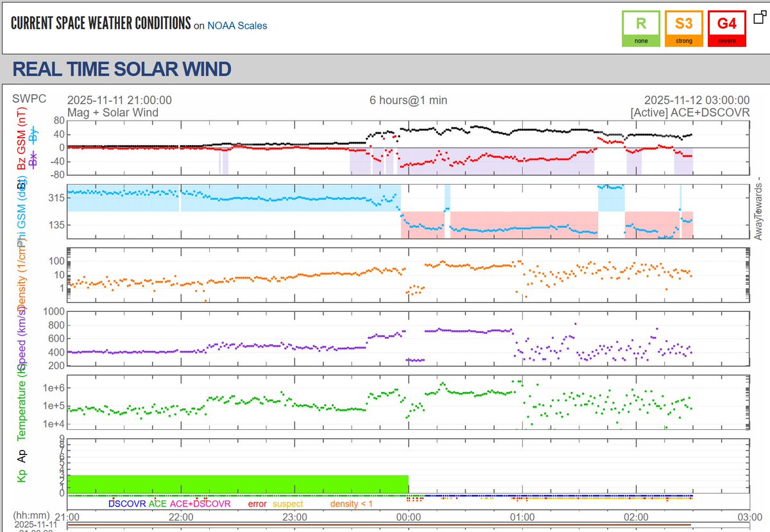Click the green Kp bar
This screenshot has width=770, height=532.
coord(237,483)
